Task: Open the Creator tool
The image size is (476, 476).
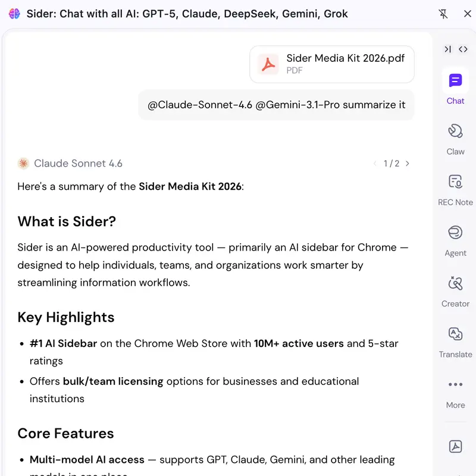Action: tap(455, 283)
